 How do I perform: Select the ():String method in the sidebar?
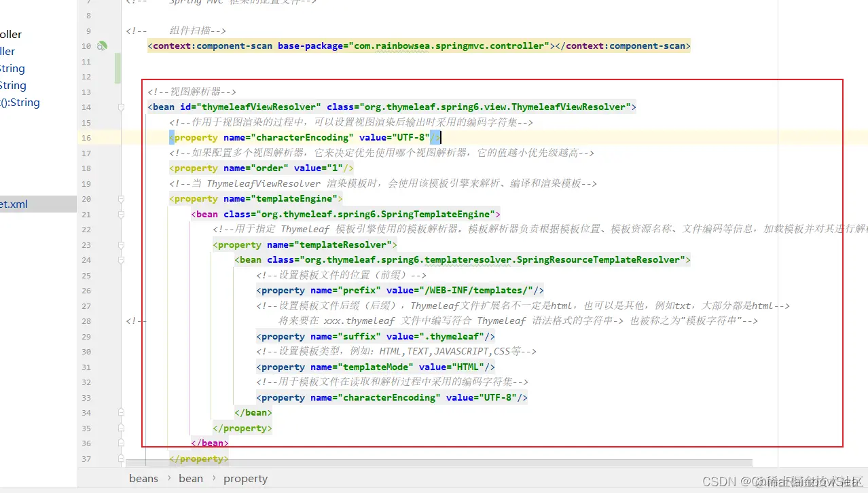pos(20,103)
